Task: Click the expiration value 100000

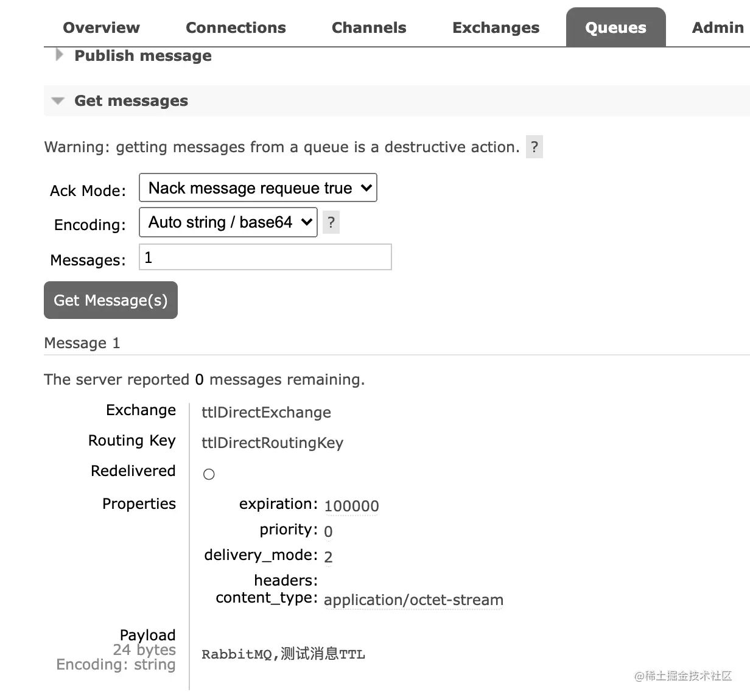Action: [x=351, y=506]
